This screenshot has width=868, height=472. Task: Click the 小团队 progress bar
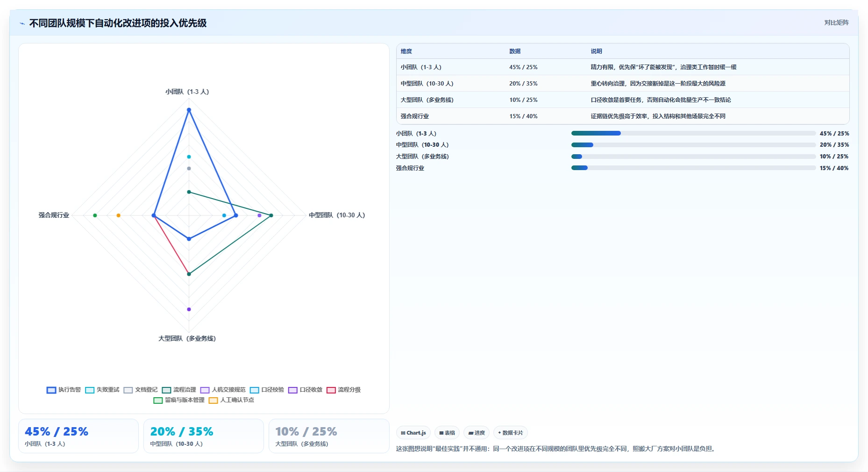pos(693,133)
